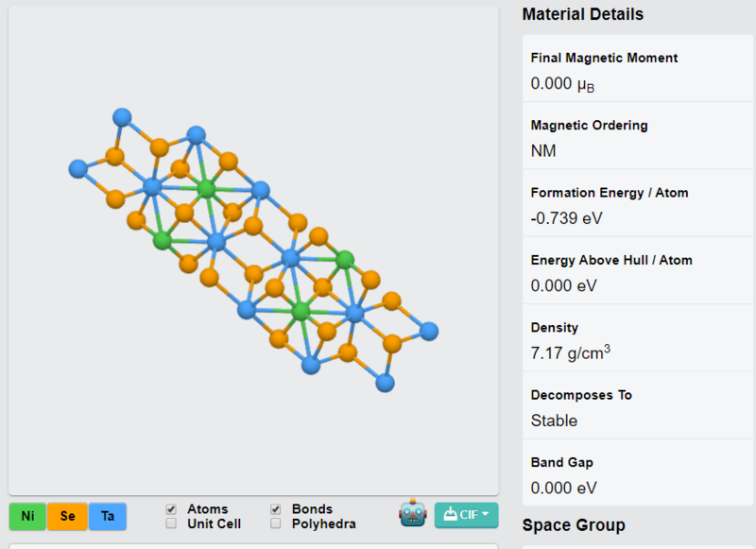Click the Space Group heading

[574, 524]
